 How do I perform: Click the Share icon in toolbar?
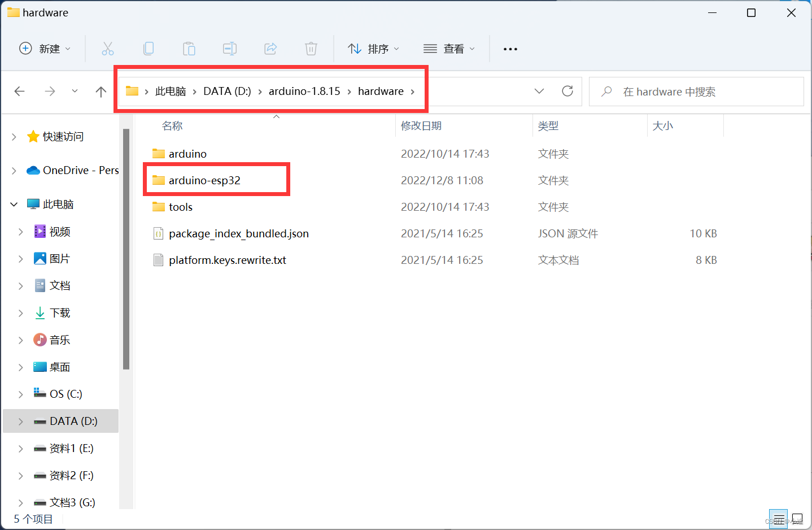click(x=270, y=49)
